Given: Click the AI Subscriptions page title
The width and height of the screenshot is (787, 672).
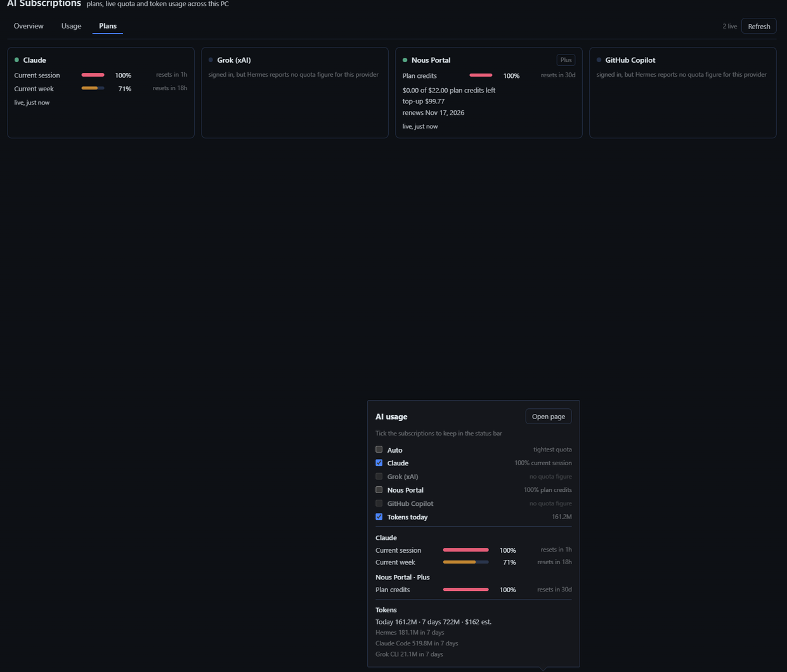Looking at the screenshot, I should [44, 4].
